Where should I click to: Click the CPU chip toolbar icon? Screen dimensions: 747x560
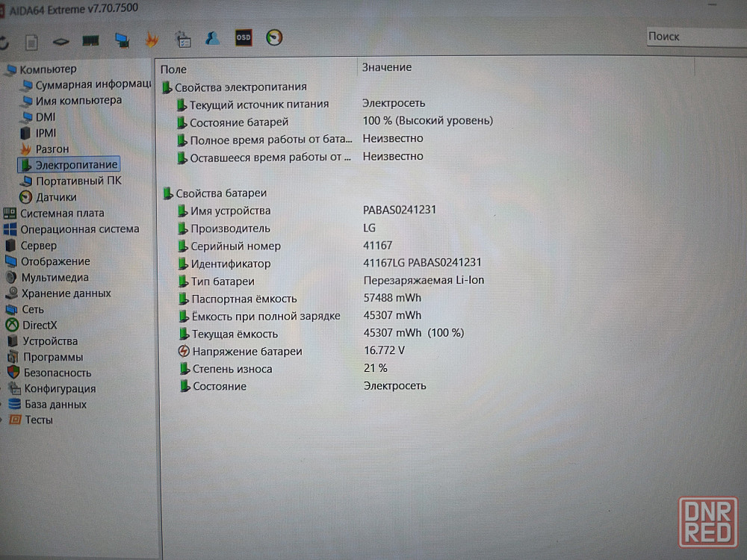click(61, 40)
